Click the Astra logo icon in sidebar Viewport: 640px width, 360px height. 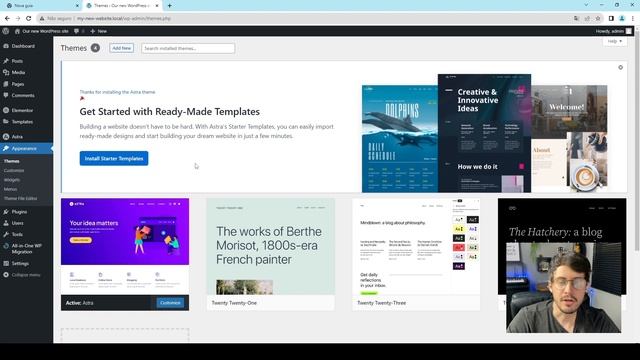(6, 137)
